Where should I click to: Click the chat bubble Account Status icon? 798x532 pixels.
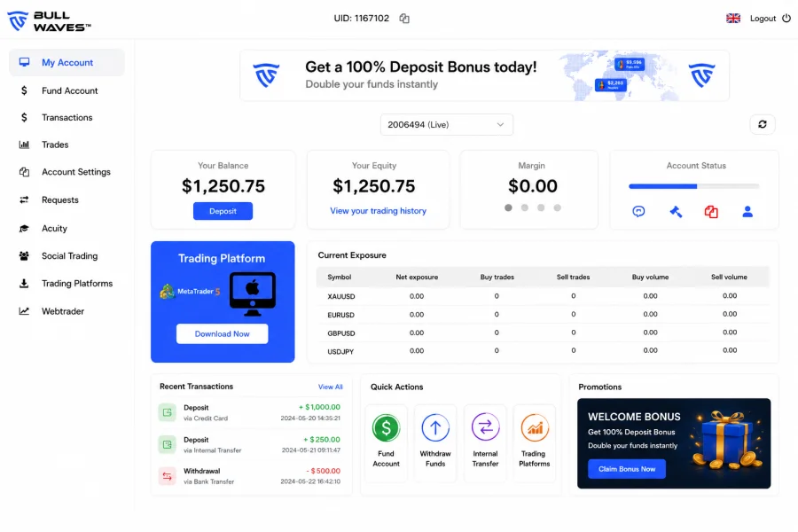point(638,211)
